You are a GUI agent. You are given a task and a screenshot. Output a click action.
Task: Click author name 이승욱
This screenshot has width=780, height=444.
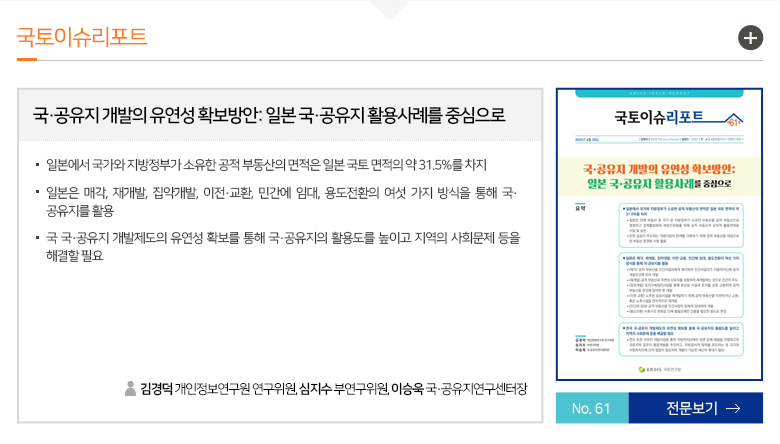(x=407, y=388)
